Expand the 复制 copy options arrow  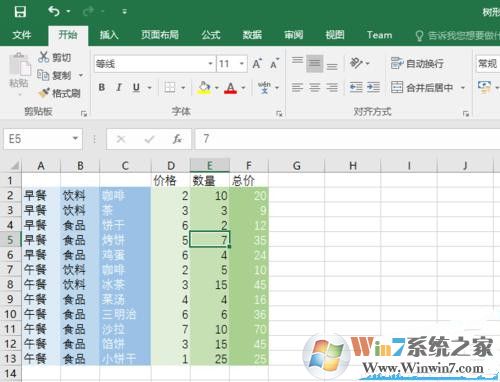[81, 75]
